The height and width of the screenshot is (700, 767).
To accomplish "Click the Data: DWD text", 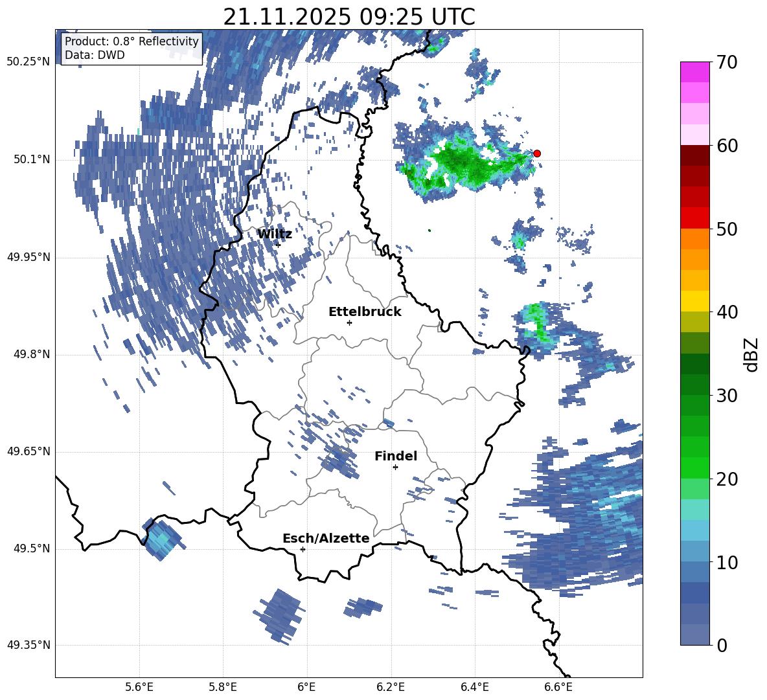I will [x=95, y=55].
